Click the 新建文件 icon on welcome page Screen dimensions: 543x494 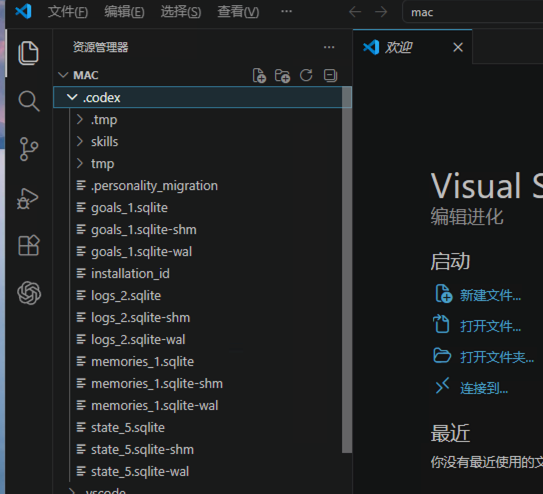click(x=444, y=294)
